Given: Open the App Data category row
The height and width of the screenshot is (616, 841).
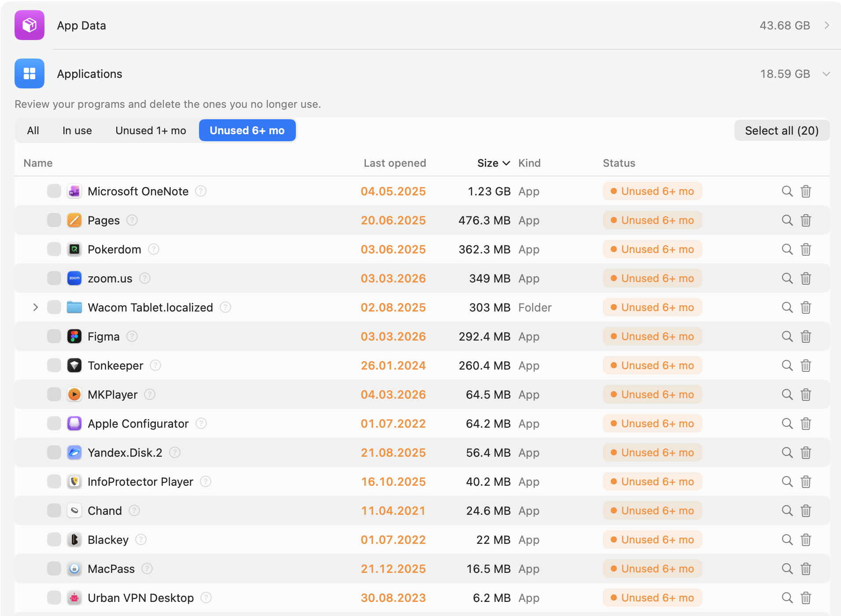Looking at the screenshot, I should [421, 26].
